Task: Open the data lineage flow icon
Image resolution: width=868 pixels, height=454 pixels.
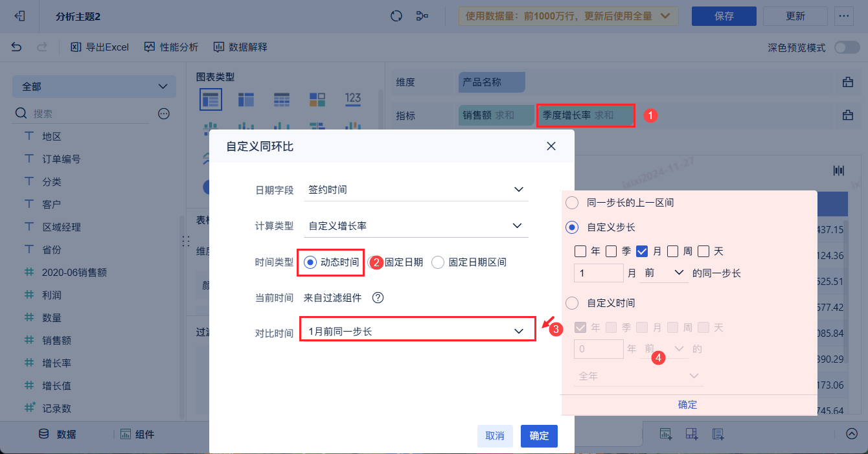Action: [x=422, y=16]
